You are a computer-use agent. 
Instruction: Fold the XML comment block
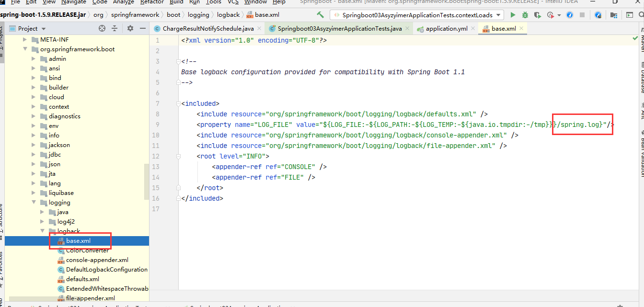[x=179, y=61]
